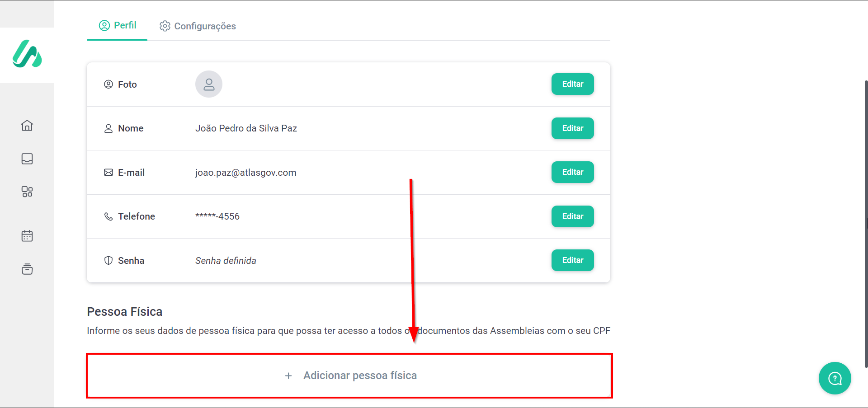Screen dimensions: 868x408
Task: Open the archive stack icon in sidebar
Action: click(x=27, y=269)
